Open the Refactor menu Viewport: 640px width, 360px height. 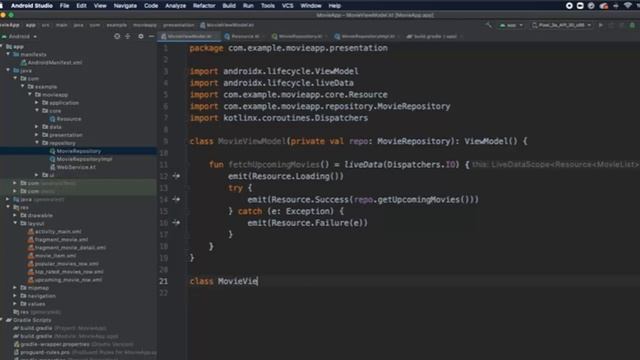point(204,6)
